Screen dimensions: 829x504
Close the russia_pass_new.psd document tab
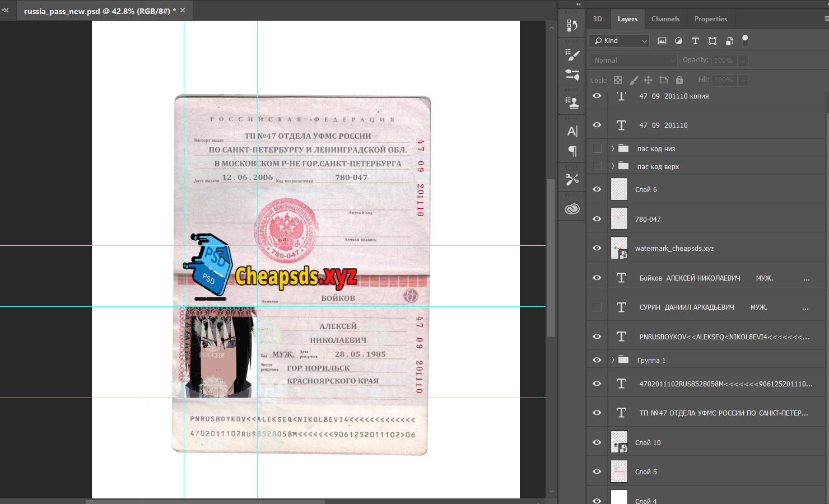point(183,10)
